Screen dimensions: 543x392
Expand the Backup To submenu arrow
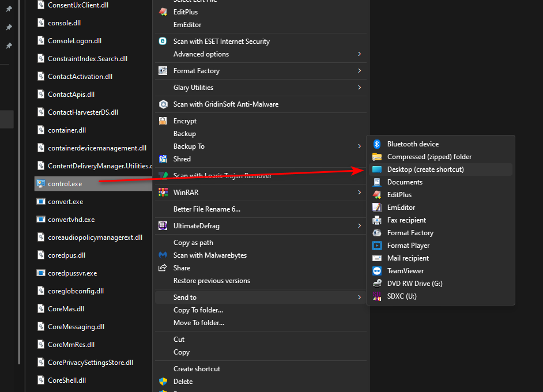coord(360,146)
